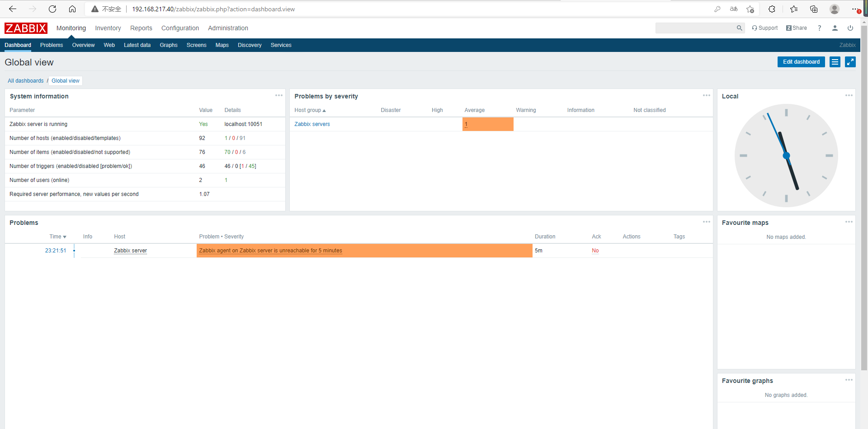Select the Maps submenu tab

[222, 45]
